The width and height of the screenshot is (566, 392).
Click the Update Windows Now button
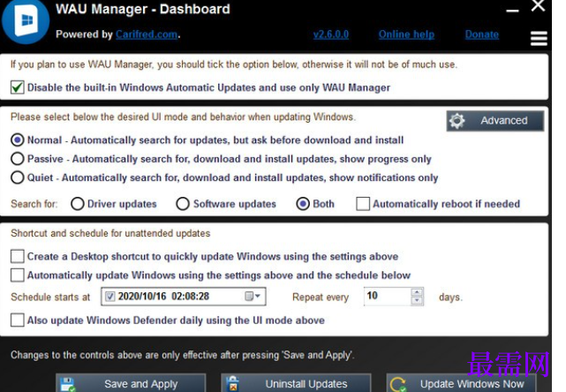(461, 383)
